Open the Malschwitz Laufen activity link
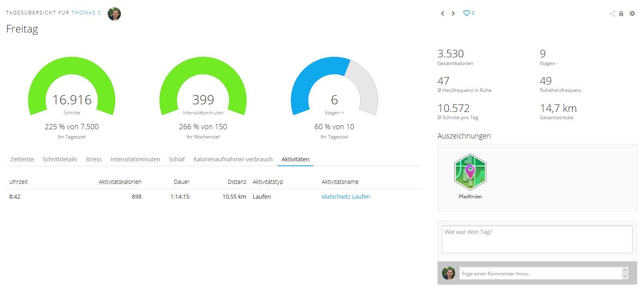Viewport: 644px width, 299px height. [x=346, y=197]
